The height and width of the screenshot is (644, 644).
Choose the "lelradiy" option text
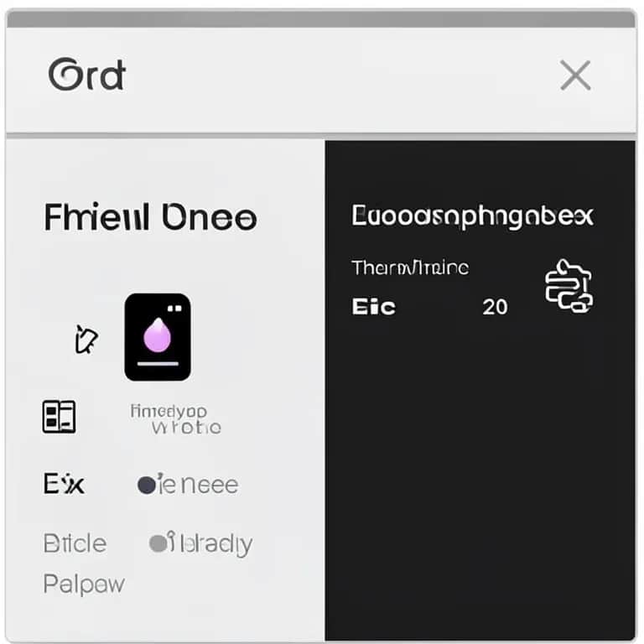[x=211, y=544]
